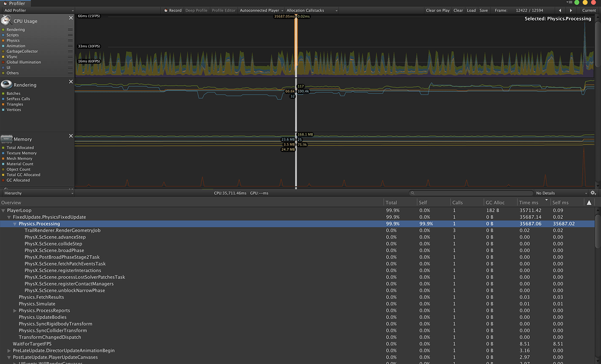Open the hierarchy search field magnifier

point(411,192)
